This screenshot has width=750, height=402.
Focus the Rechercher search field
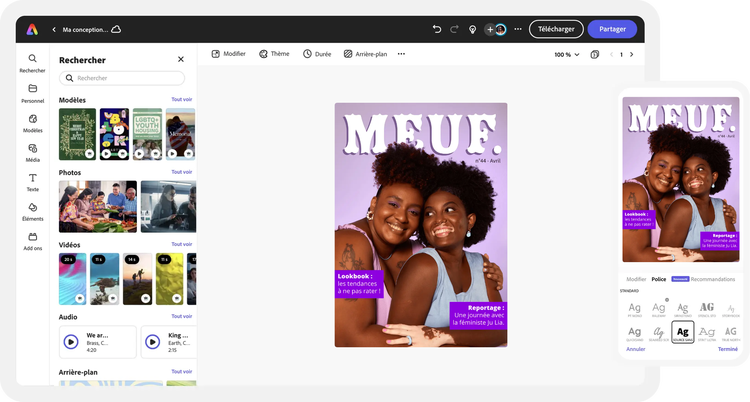(x=122, y=78)
